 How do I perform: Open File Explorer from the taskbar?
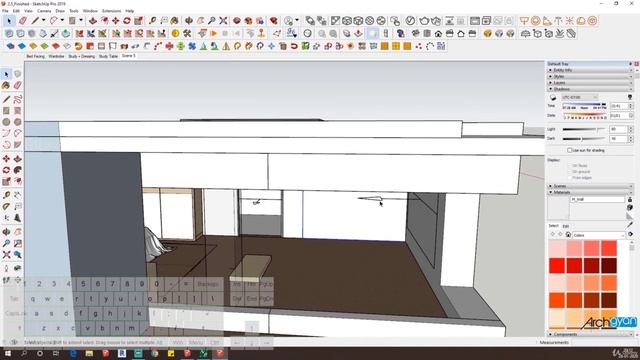89,353
